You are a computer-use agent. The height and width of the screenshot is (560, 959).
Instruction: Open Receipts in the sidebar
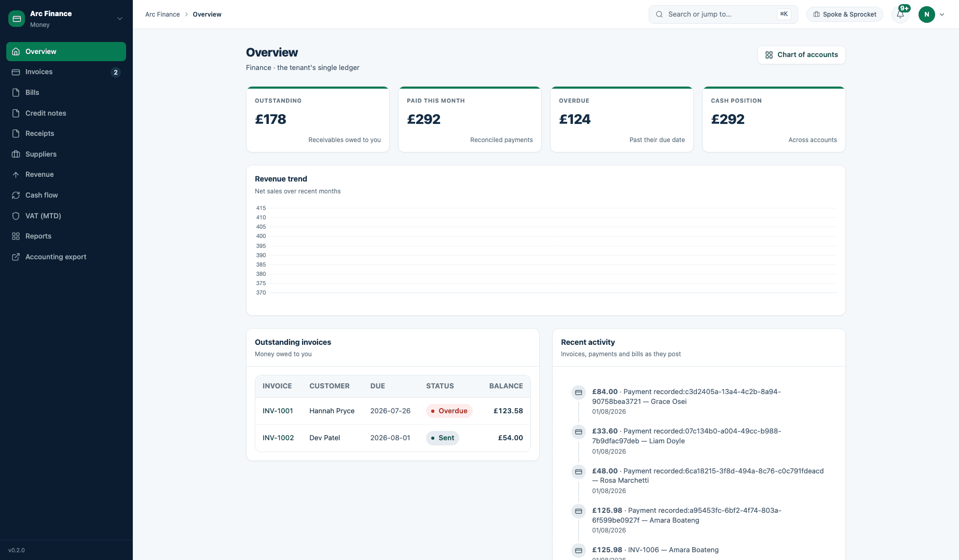click(x=66, y=133)
